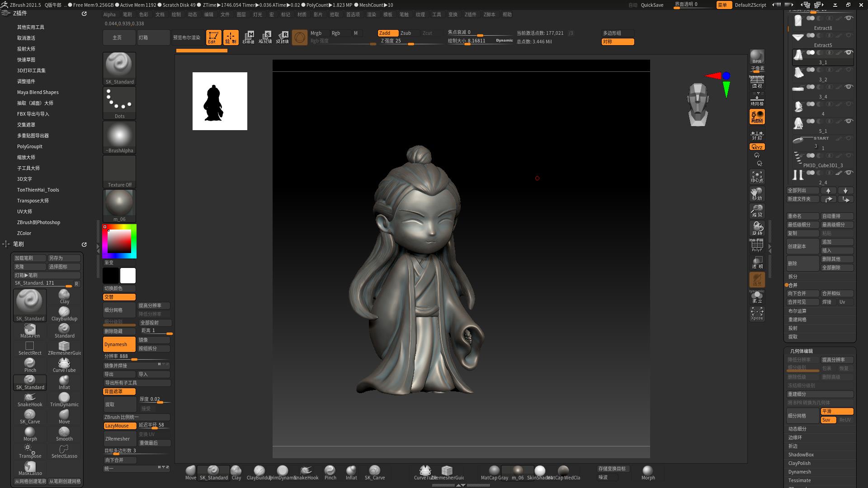
Task: Click the ZRemesherGuide brush in the bottom shelf
Action: tap(447, 471)
